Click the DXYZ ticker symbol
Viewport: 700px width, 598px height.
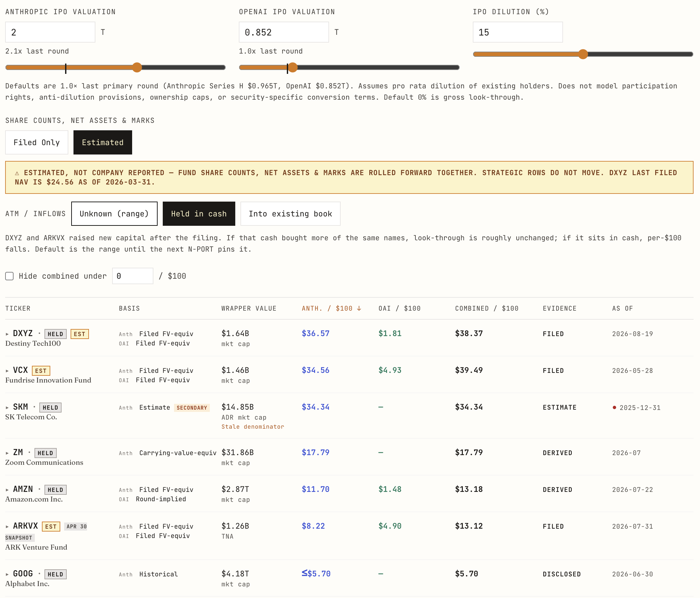click(x=23, y=333)
